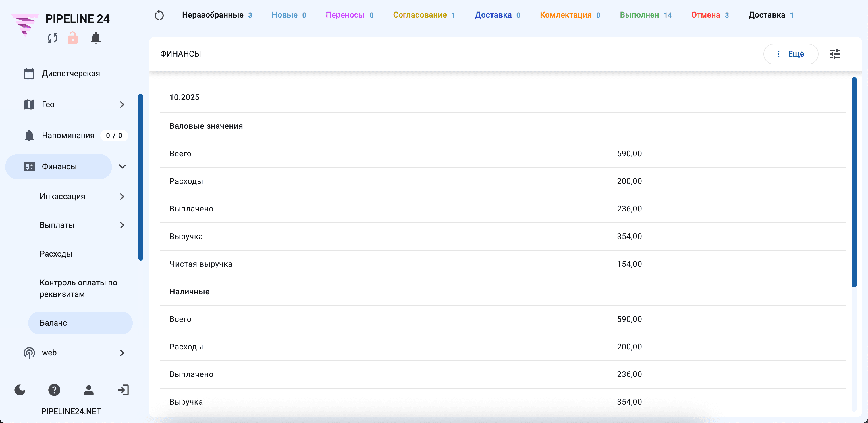
Task: Open the Напоминания section
Action: pos(68,136)
